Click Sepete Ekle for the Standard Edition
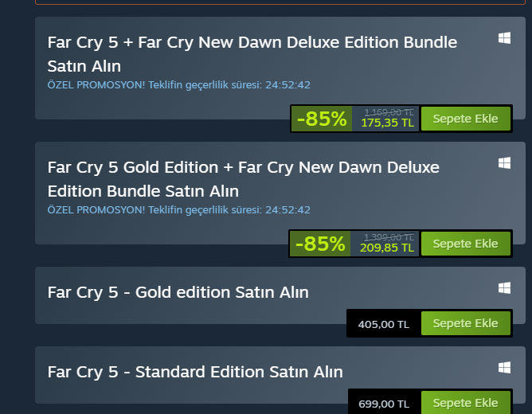 465,403
